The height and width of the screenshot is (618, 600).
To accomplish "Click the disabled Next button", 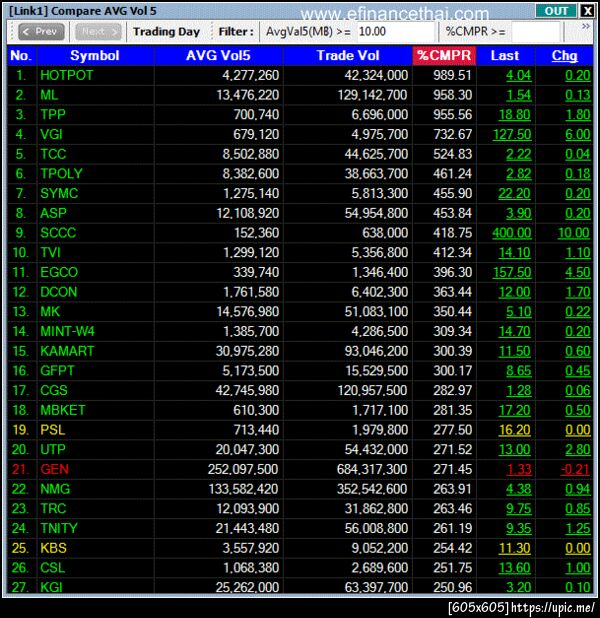I will coord(98,32).
